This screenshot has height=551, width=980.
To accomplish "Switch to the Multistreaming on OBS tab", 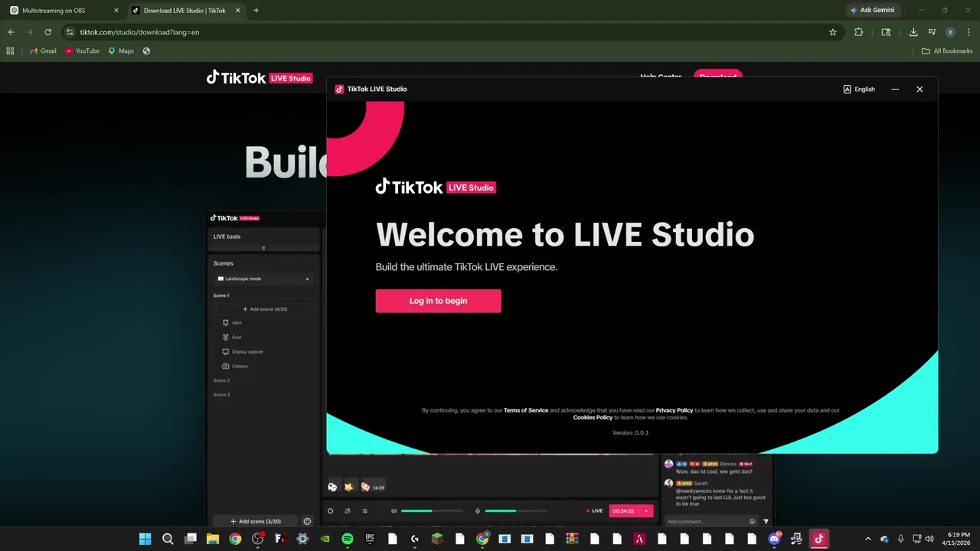I will [64, 10].
